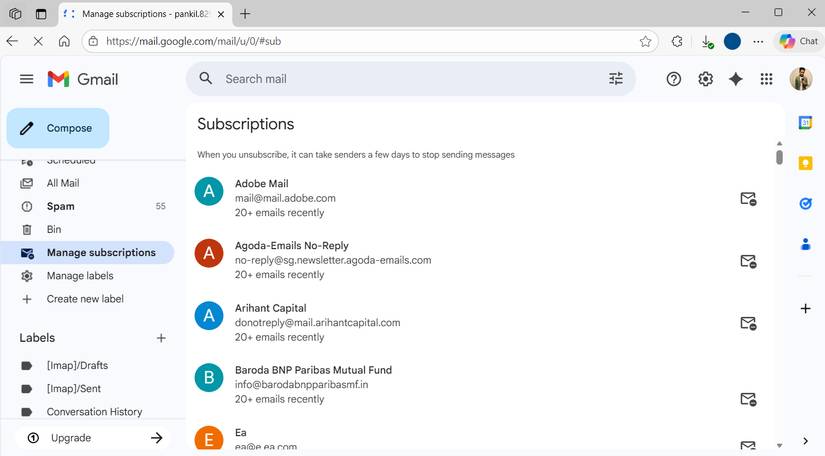Select the Manage subscriptions browser tab
Viewport: 825px width, 456px height.
tap(145, 14)
